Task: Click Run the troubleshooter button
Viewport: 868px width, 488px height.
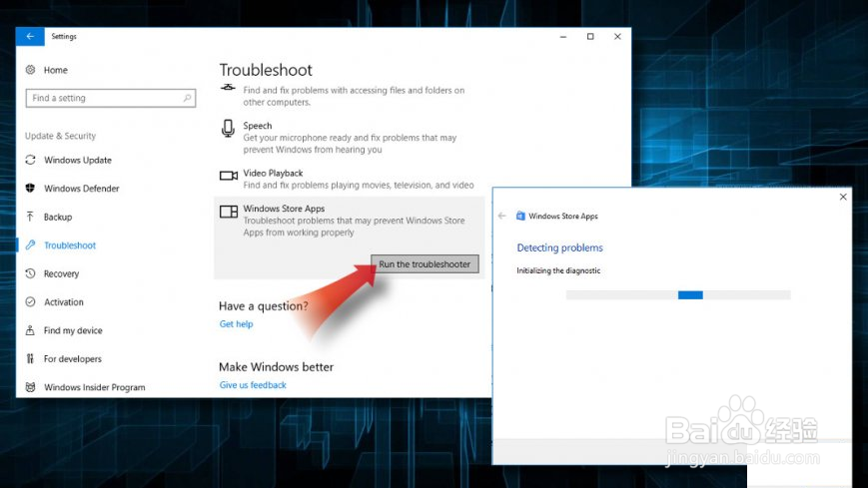Action: pyautogui.click(x=425, y=263)
